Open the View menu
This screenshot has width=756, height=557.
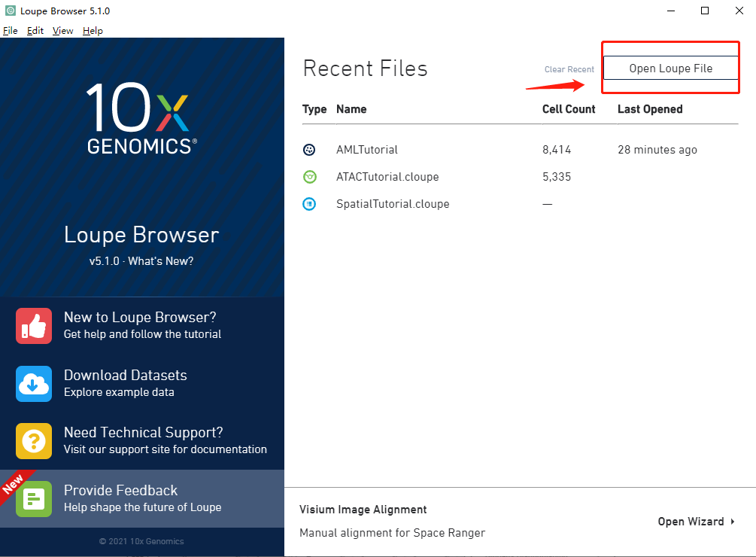62,30
